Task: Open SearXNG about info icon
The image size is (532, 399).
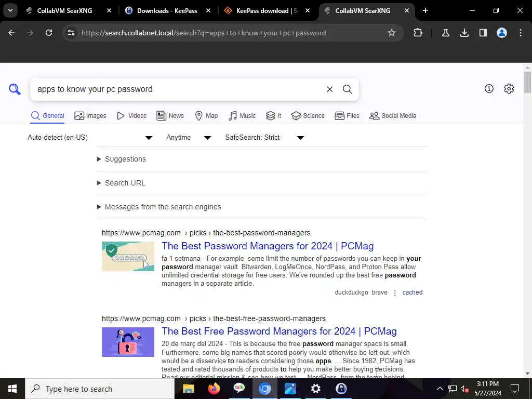Action: (x=489, y=88)
